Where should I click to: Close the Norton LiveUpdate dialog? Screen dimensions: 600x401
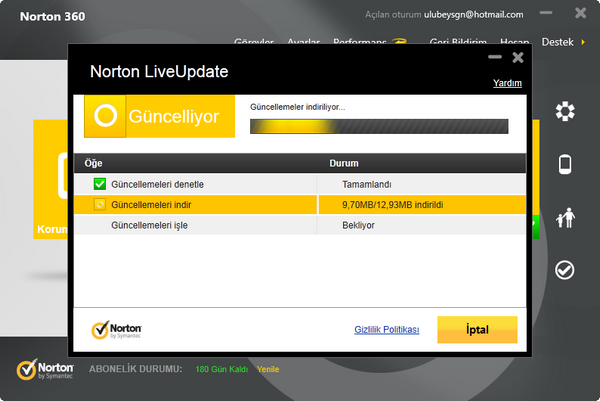coord(518,57)
